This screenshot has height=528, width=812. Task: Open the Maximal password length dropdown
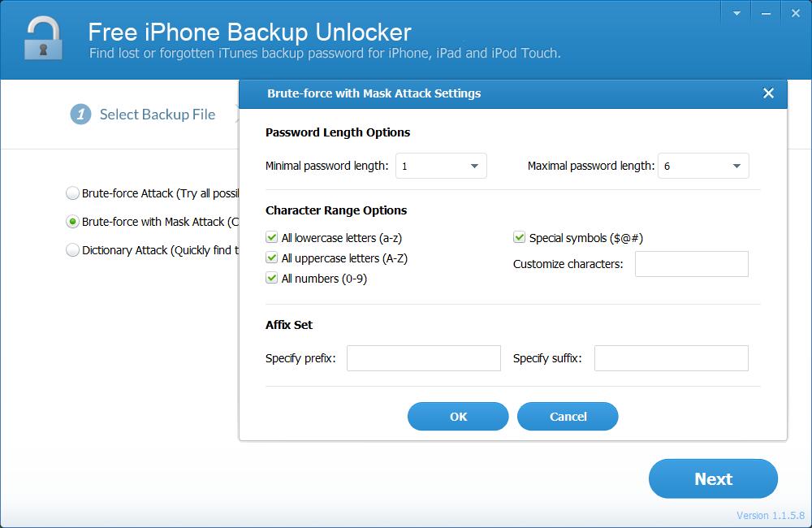[703, 166]
